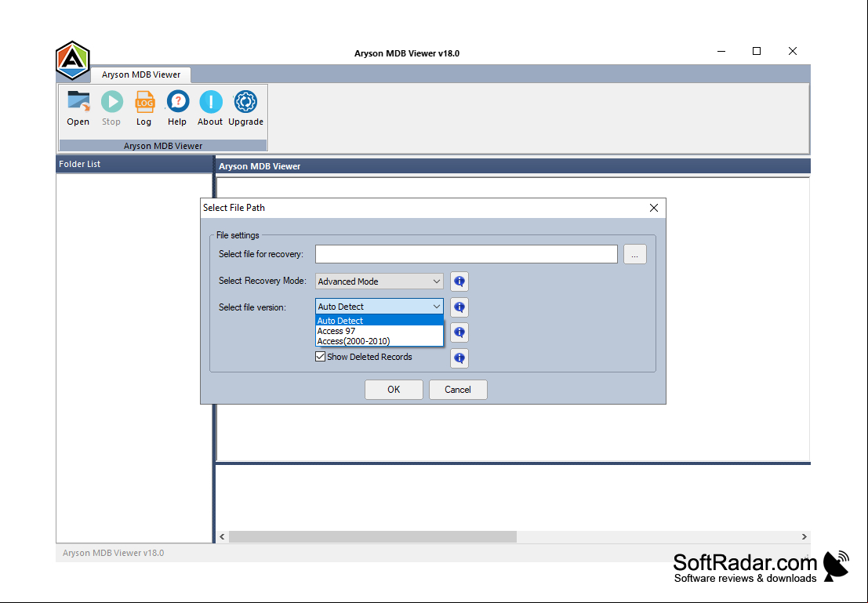868x603 pixels.
Task: Click the Aryson logo in title bar
Action: point(72,60)
